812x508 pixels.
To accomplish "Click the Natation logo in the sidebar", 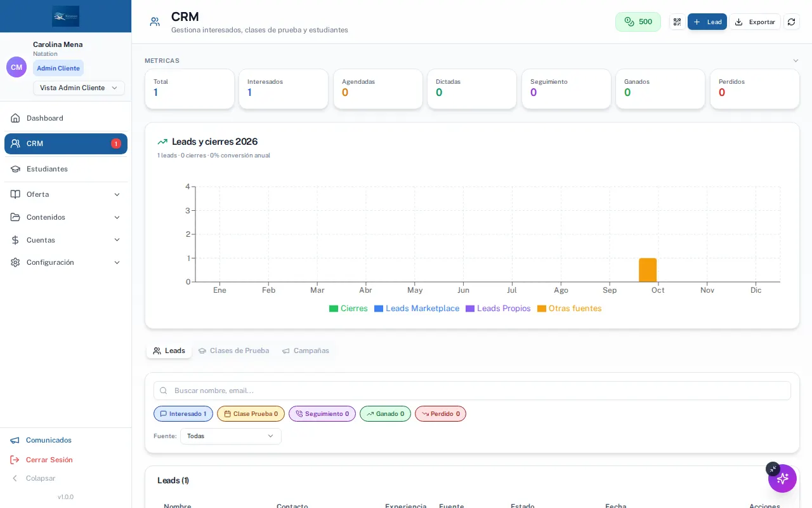I will 66,16.
